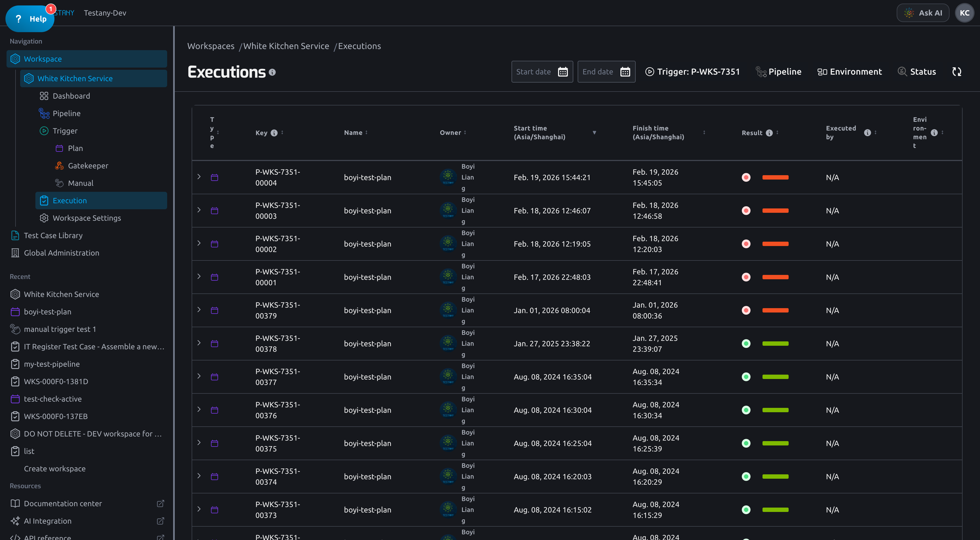Open Plan under Trigger
The width and height of the screenshot is (980, 540).
coord(75,148)
